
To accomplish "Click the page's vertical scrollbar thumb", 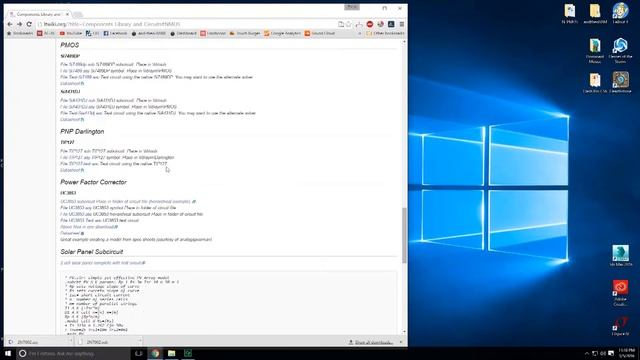I will point(404,235).
